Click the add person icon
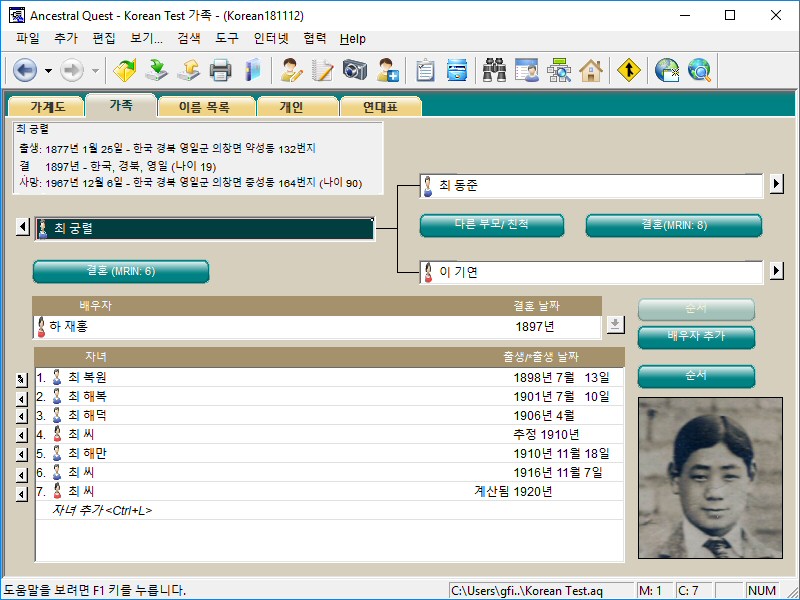This screenshot has width=800, height=600. click(387, 70)
